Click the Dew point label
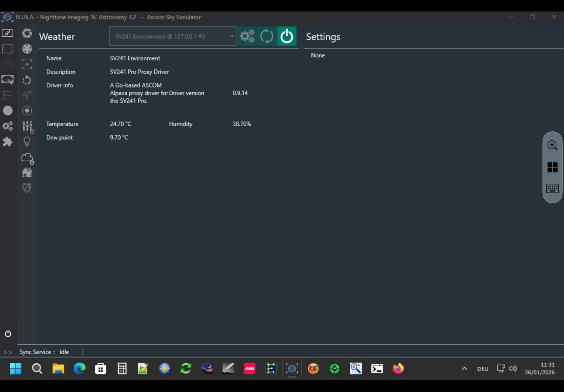The width and height of the screenshot is (564, 392). point(59,138)
